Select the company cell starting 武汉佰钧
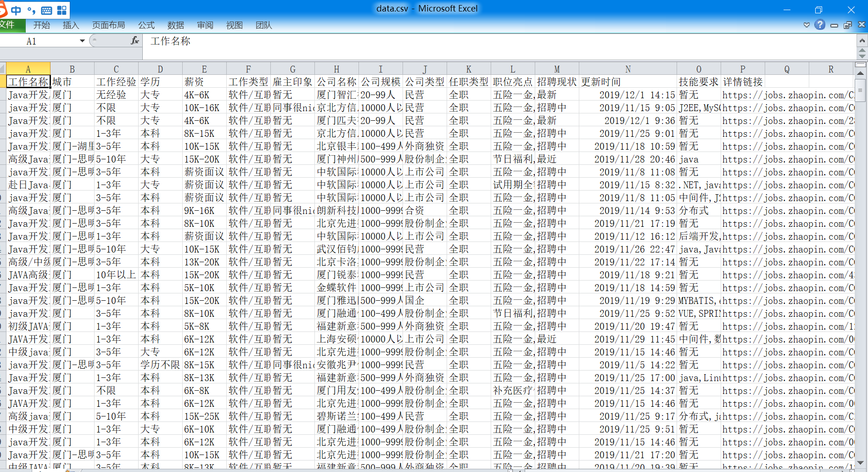This screenshot has height=472, width=868. [x=336, y=249]
